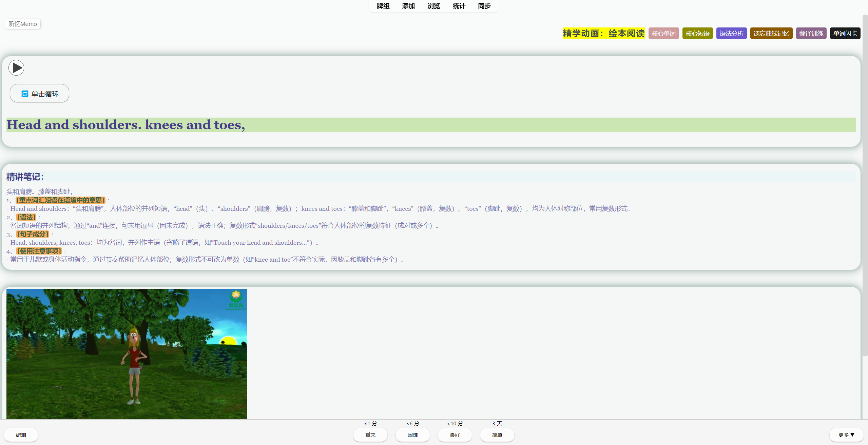Open the 浏览 browse menu

pyautogui.click(x=433, y=6)
